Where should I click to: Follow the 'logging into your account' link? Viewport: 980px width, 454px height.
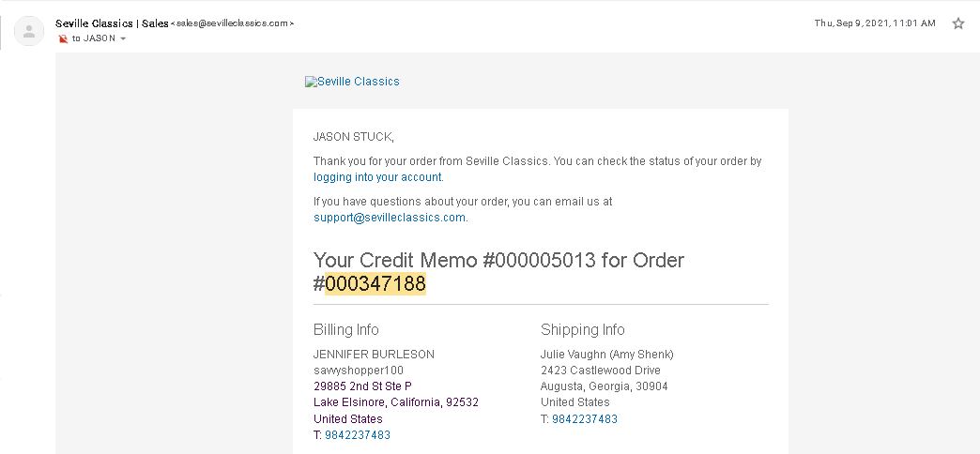tap(377, 177)
